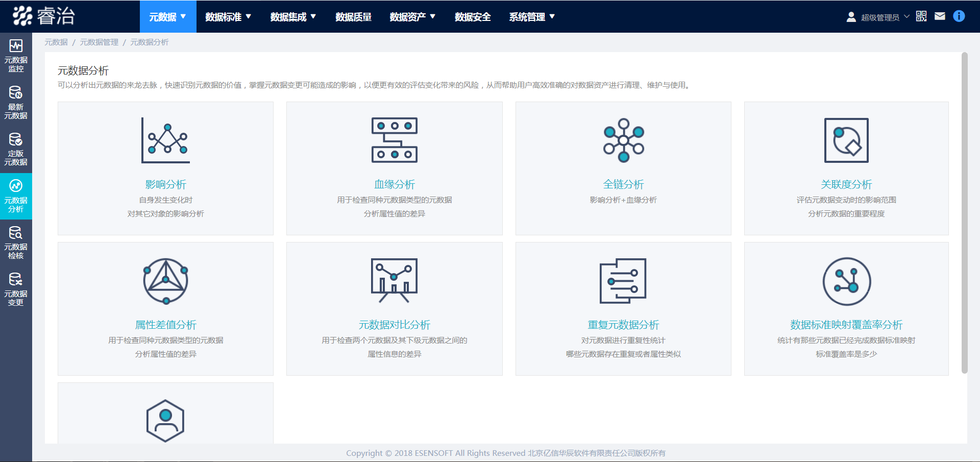The height and width of the screenshot is (462, 980).
Task: Expand the 数据标准 menu
Action: [228, 17]
